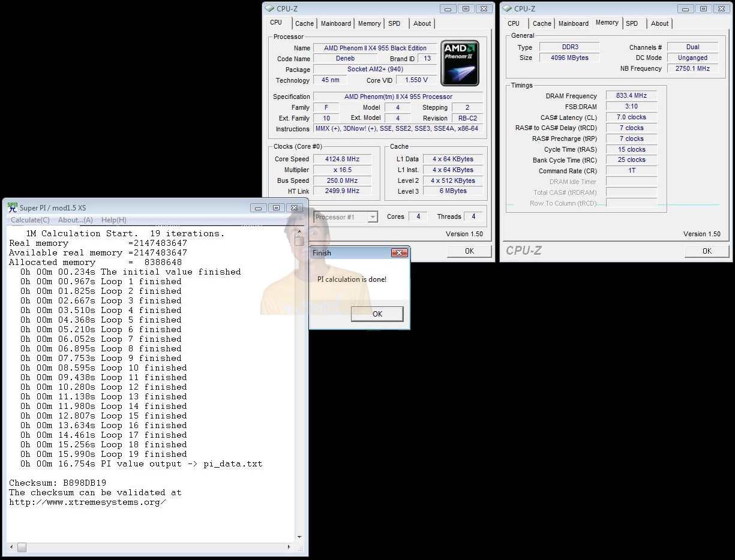
Task: Click the Cores count field
Action: point(418,216)
